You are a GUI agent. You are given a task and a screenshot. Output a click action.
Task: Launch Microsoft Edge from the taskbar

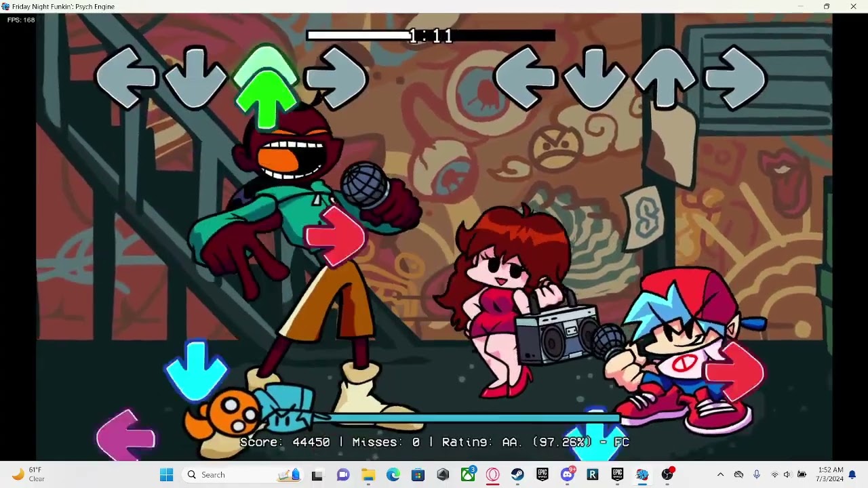coord(393,474)
